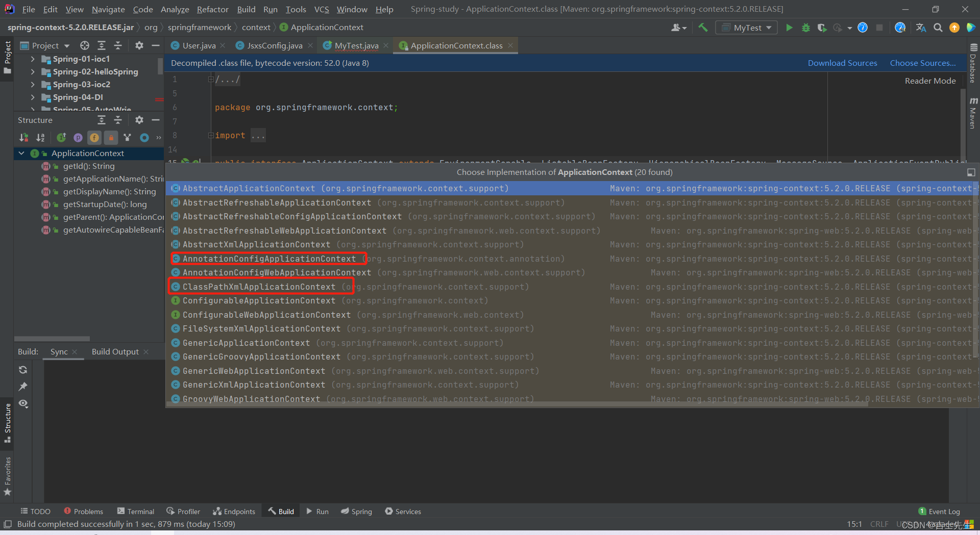This screenshot has height=535, width=980.
Task: Open popup in Find tool window icon
Action: click(971, 172)
